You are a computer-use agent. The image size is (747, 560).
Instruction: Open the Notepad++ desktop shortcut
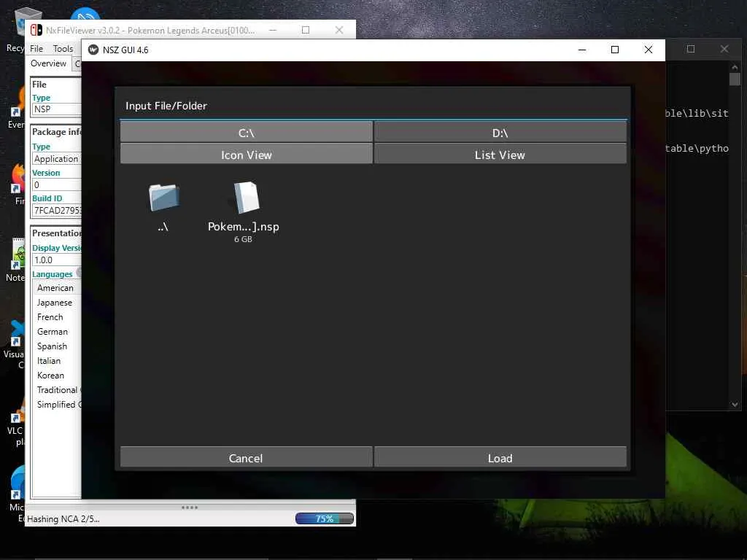pyautogui.click(x=17, y=260)
